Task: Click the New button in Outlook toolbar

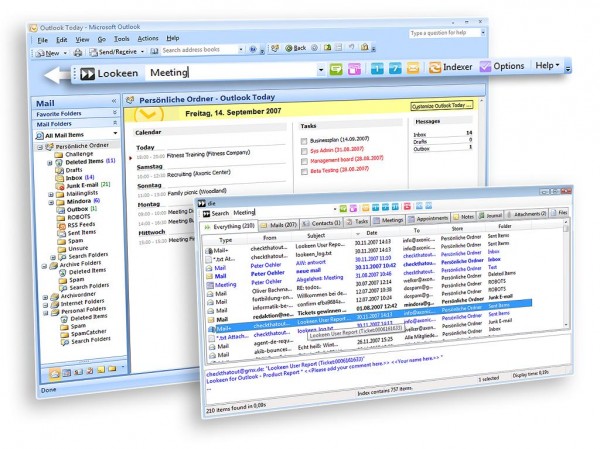Action: point(47,54)
